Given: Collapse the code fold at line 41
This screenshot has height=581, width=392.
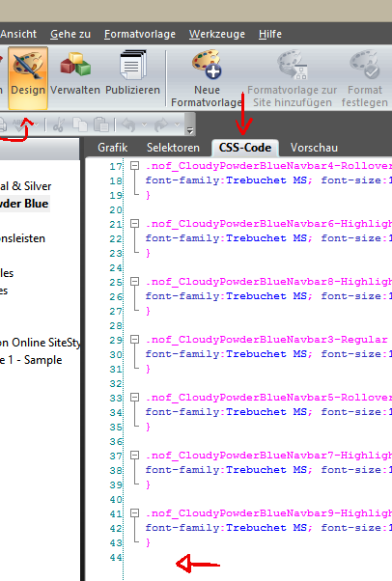Looking at the screenshot, I should [x=134, y=513].
